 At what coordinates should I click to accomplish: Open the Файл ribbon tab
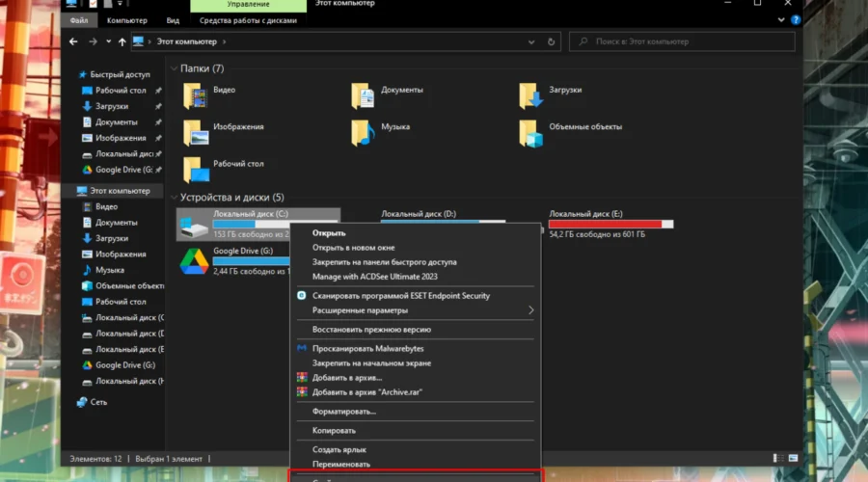coord(79,20)
